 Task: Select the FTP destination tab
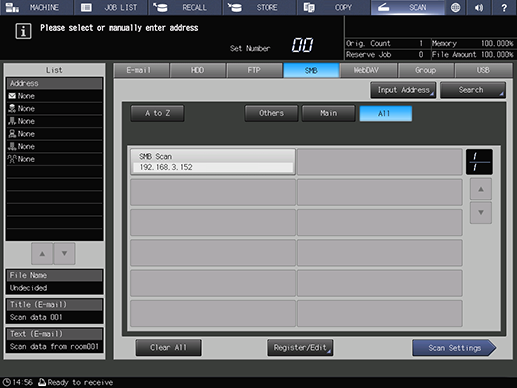(255, 70)
